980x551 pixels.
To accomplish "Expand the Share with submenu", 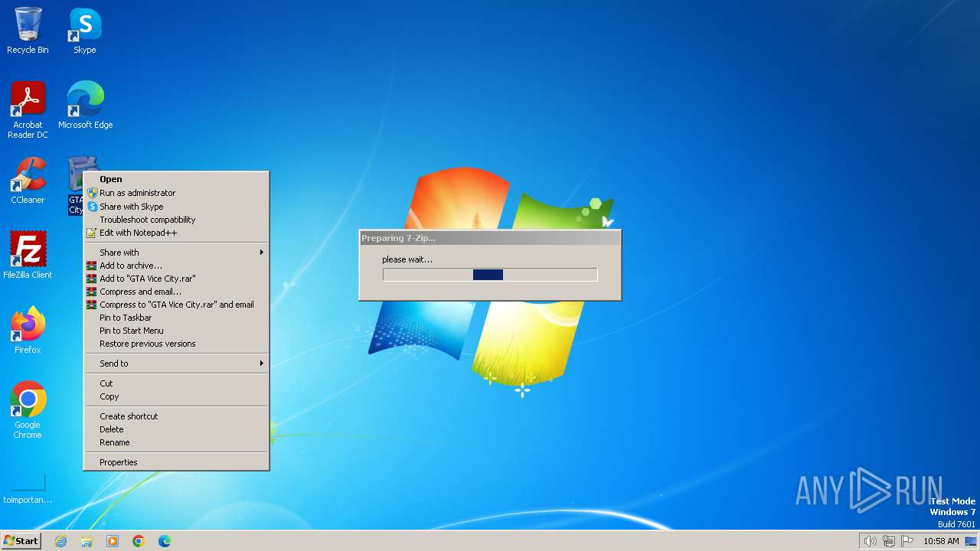I will coord(176,253).
